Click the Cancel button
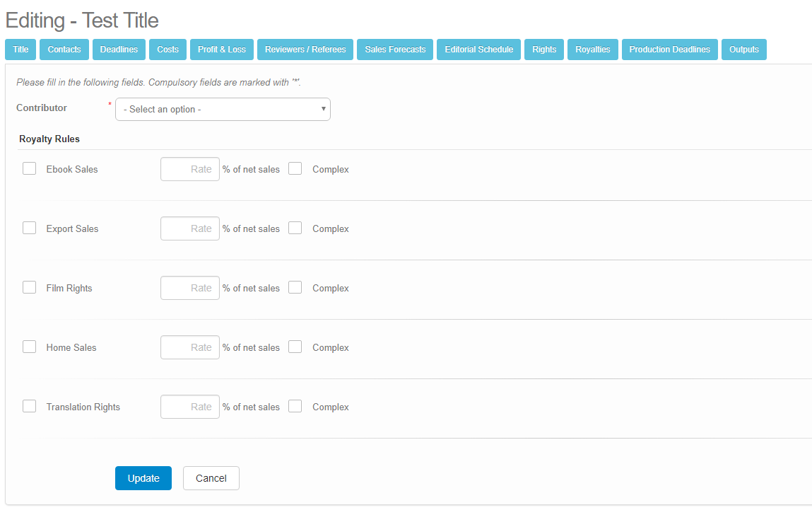 pyautogui.click(x=211, y=478)
